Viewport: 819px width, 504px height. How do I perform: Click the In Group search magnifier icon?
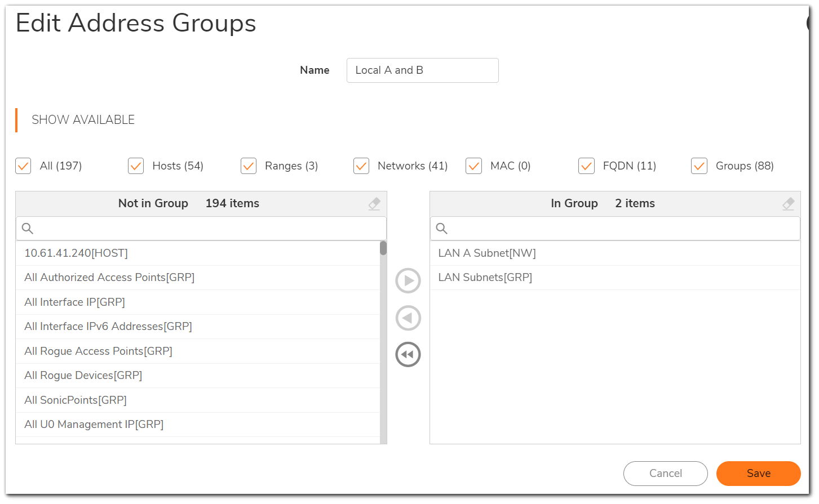(x=442, y=229)
